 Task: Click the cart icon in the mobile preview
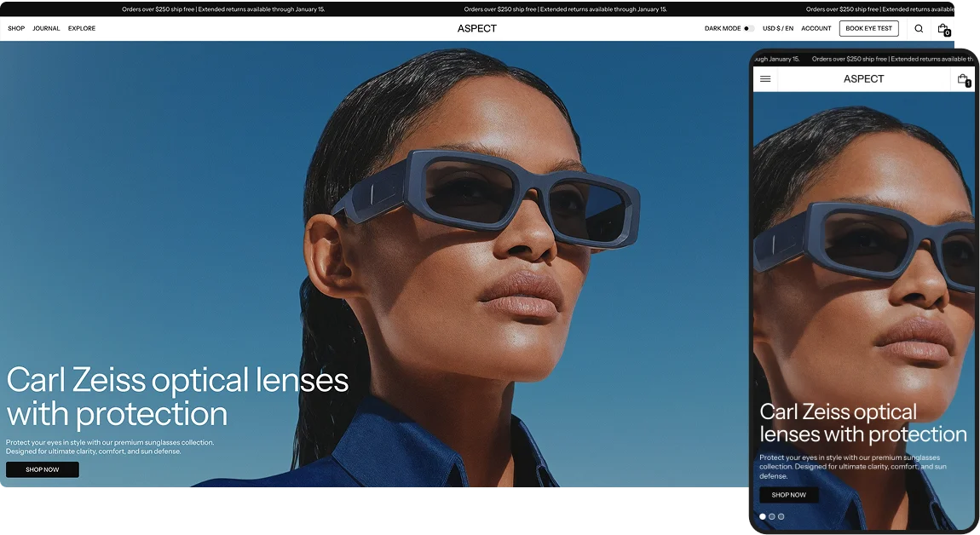[x=962, y=78]
